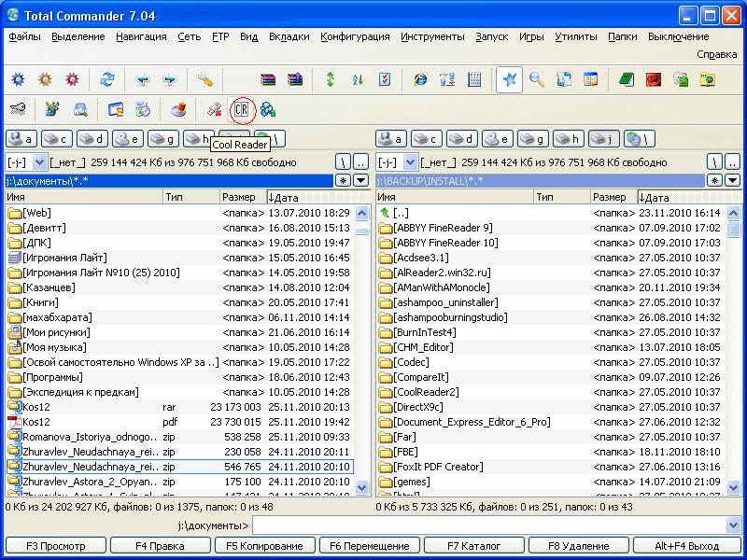Open the Инструменты menu
The image size is (747, 560).
coord(432,36)
